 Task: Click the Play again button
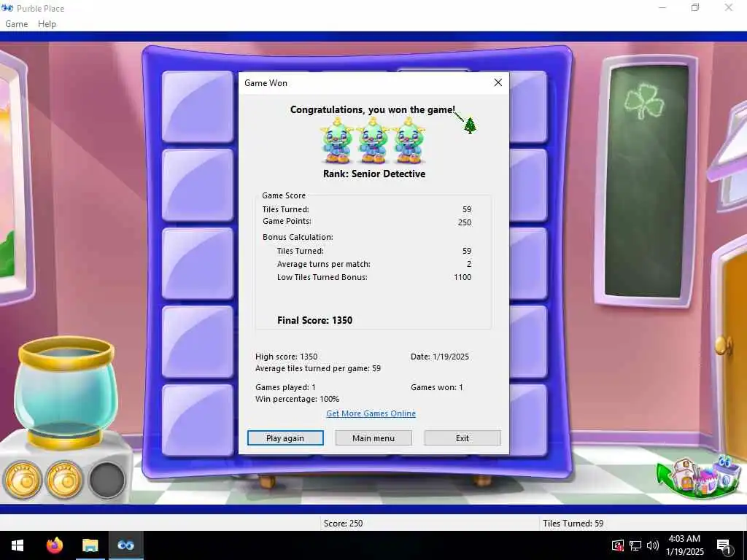pyautogui.click(x=285, y=438)
